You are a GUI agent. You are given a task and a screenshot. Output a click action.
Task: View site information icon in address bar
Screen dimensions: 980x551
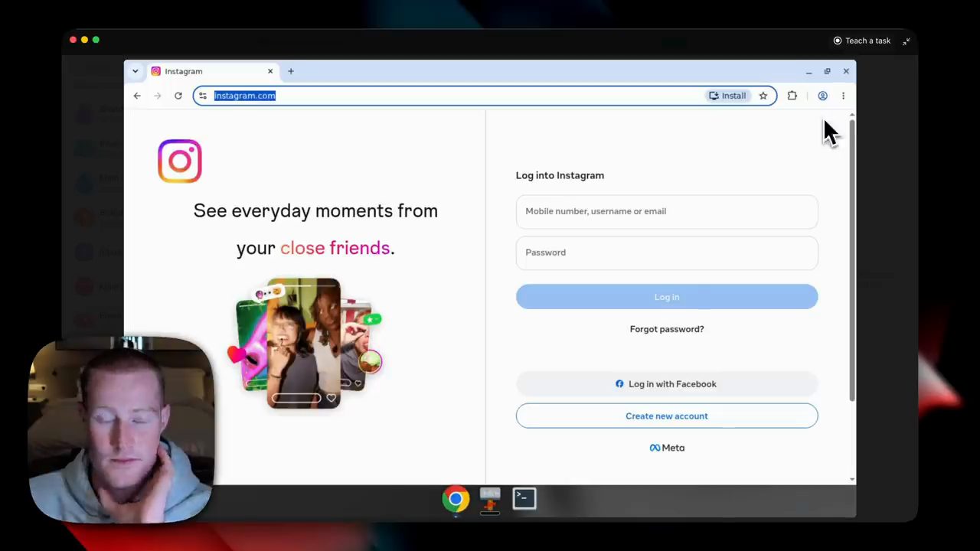pyautogui.click(x=203, y=96)
